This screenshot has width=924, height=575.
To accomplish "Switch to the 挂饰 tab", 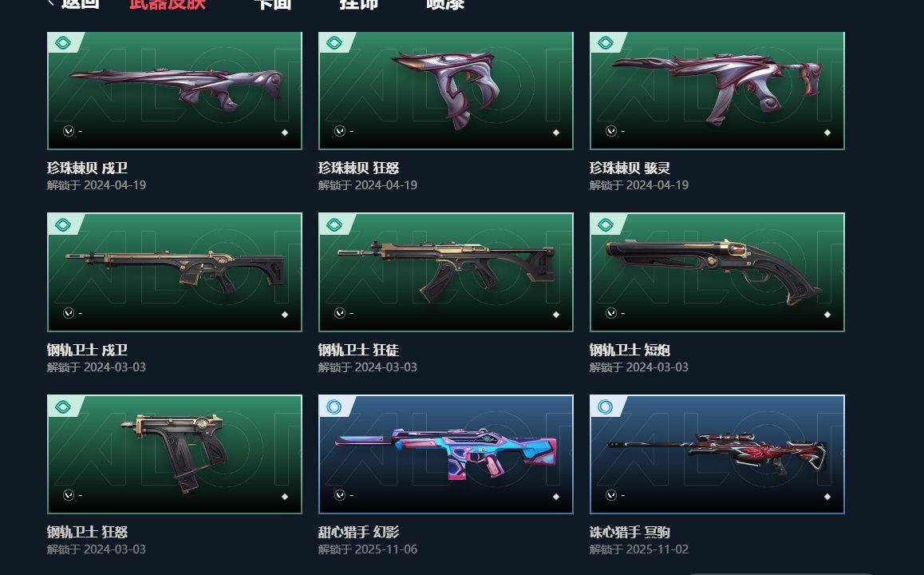I will [358, 3].
